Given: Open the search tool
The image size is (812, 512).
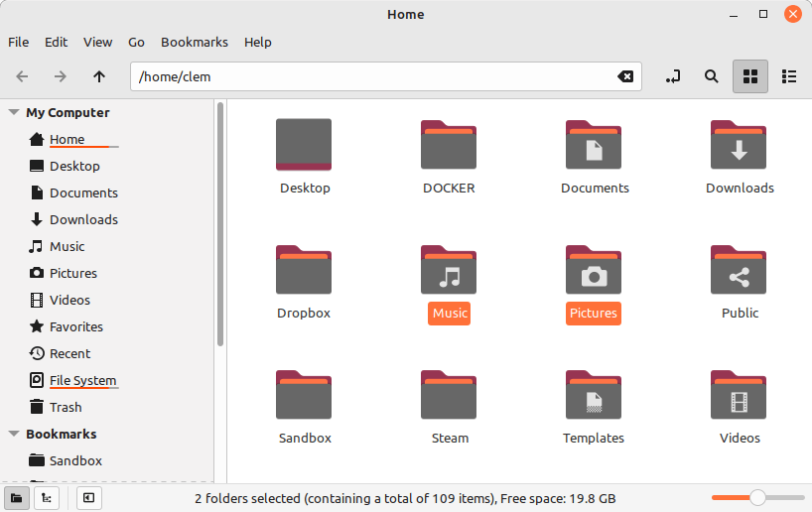Looking at the screenshot, I should [x=712, y=76].
